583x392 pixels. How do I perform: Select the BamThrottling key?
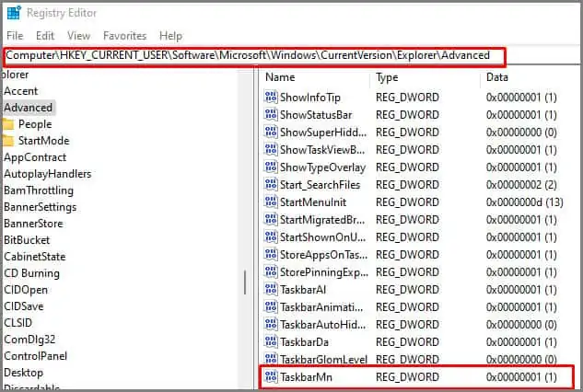click(39, 190)
